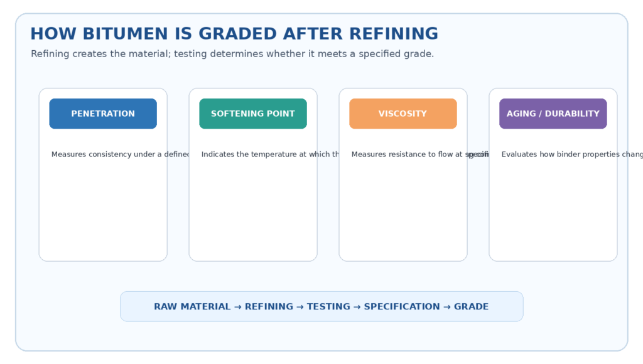Screen dimensions: 643x364
Task: Click the 'Indicates the temperature at which' text
Action: click(x=270, y=154)
